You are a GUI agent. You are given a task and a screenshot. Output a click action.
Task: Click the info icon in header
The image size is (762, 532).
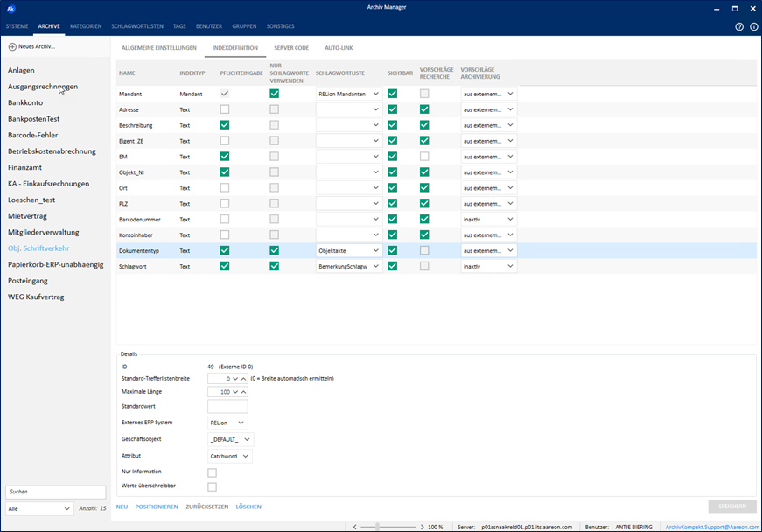coord(753,26)
